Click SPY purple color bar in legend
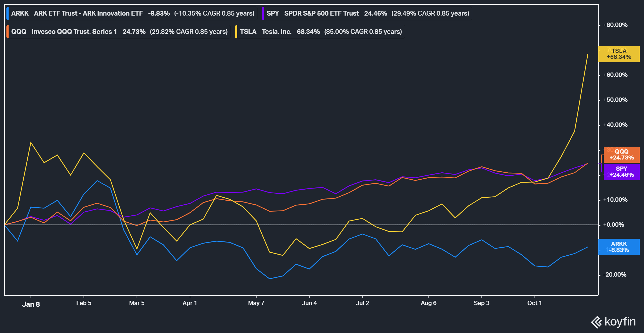This screenshot has width=644, height=333. (x=263, y=13)
